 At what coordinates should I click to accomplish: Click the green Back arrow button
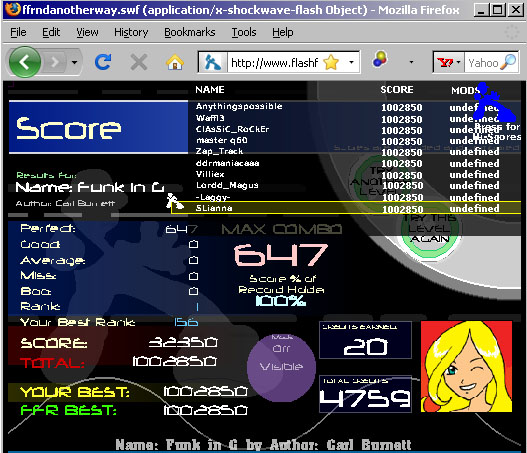coord(25,62)
